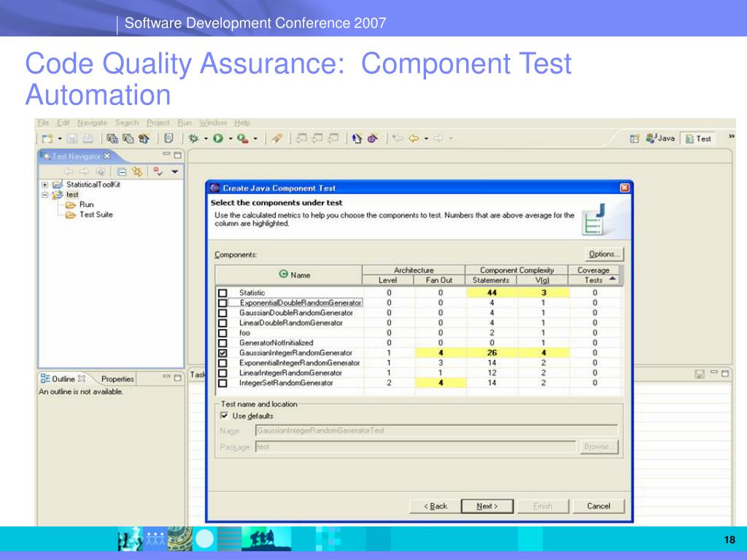The image size is (747, 560).
Task: Uncheck the GaussianIntegerRandomGenerator checkbox
Action: 222,353
